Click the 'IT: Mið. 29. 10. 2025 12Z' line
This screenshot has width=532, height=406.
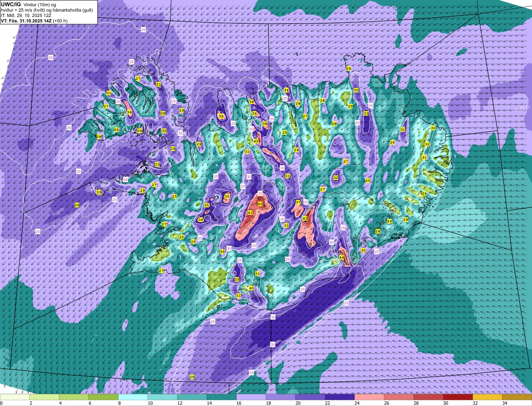[x=26, y=15]
